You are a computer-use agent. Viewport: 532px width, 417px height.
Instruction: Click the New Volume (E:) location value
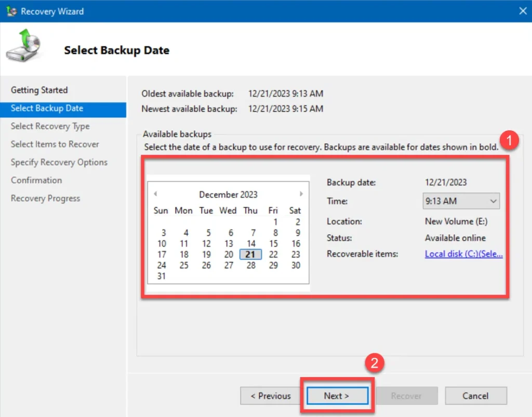pyautogui.click(x=456, y=221)
